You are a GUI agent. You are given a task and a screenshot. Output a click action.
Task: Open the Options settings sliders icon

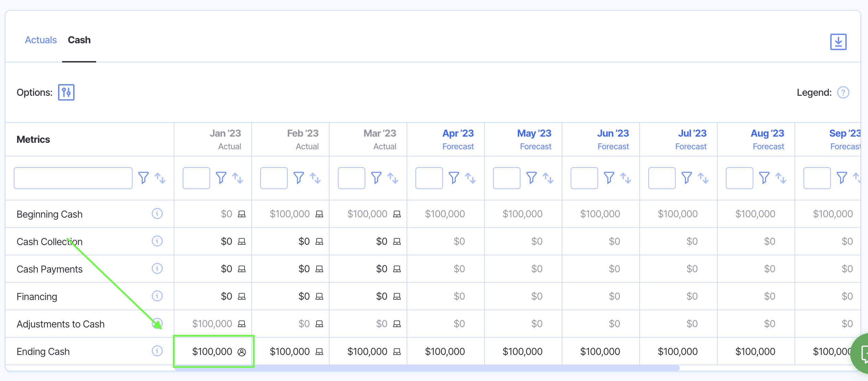[x=66, y=92]
